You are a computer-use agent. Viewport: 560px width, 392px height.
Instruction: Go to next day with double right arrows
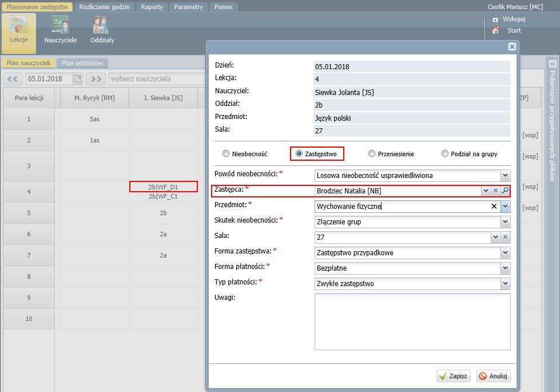[x=96, y=78]
